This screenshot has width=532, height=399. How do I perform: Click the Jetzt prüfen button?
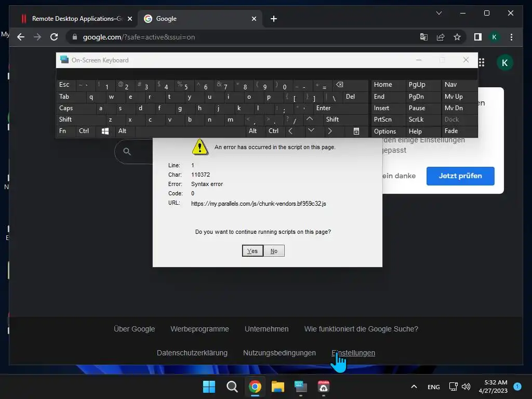pyautogui.click(x=460, y=176)
